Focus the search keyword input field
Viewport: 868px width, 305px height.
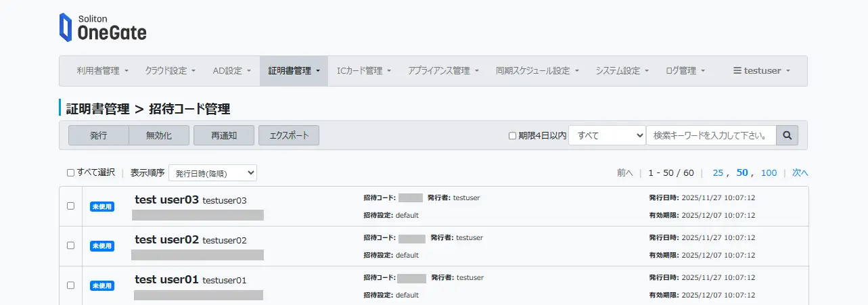pyautogui.click(x=710, y=135)
